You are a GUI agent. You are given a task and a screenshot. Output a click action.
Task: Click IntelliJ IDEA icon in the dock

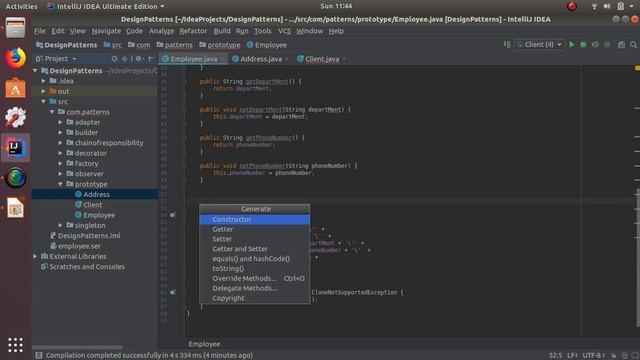pos(16,148)
